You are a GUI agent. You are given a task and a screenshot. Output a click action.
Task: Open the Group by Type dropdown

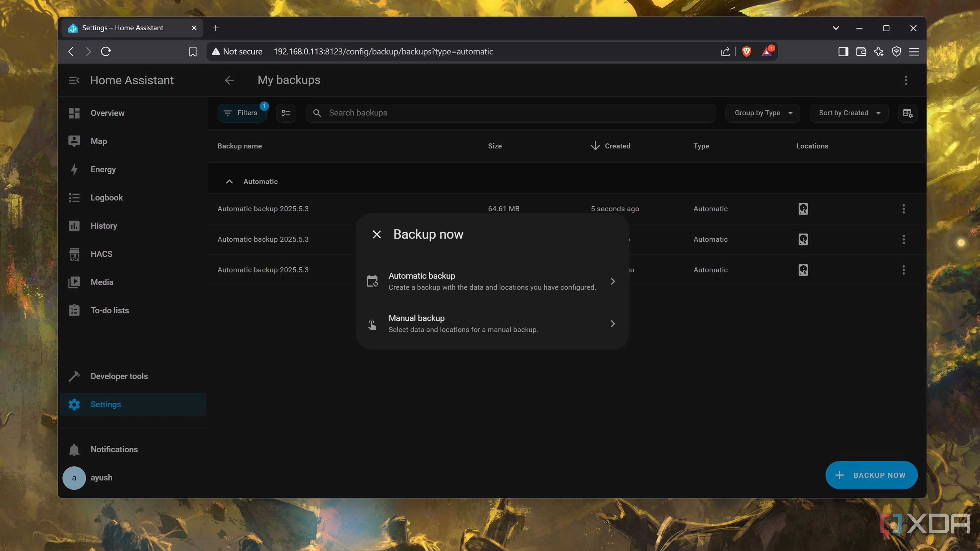click(762, 113)
